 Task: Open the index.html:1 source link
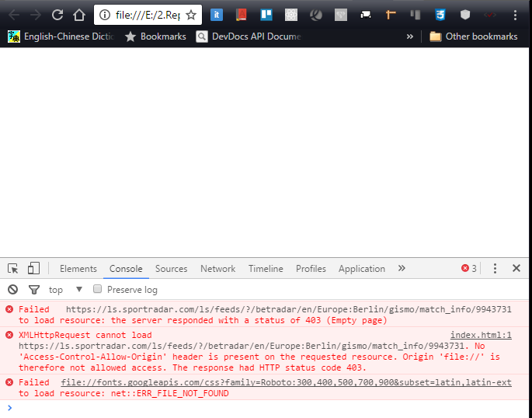coord(481,335)
